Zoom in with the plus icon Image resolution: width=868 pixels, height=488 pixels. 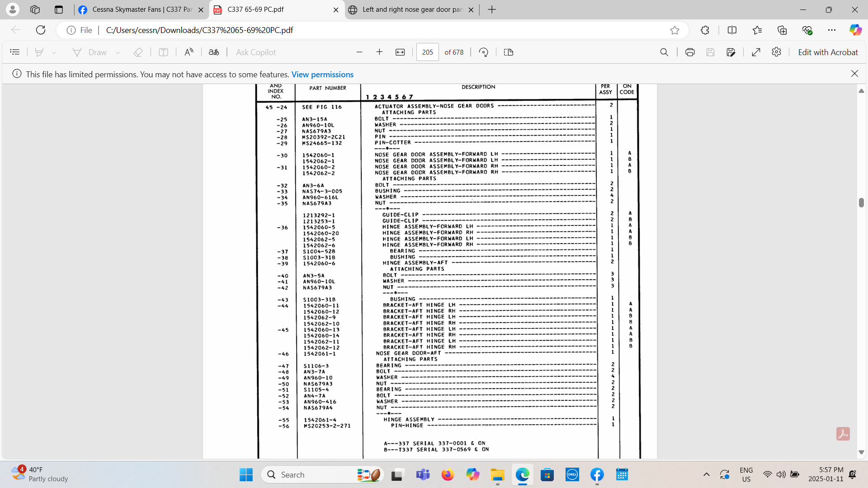coord(379,52)
